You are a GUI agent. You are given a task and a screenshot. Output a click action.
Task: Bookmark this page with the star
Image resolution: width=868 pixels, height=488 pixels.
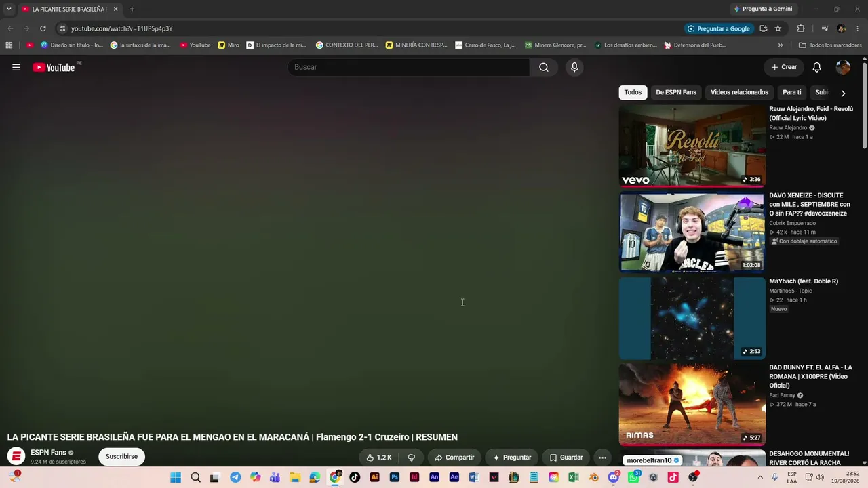778,28
